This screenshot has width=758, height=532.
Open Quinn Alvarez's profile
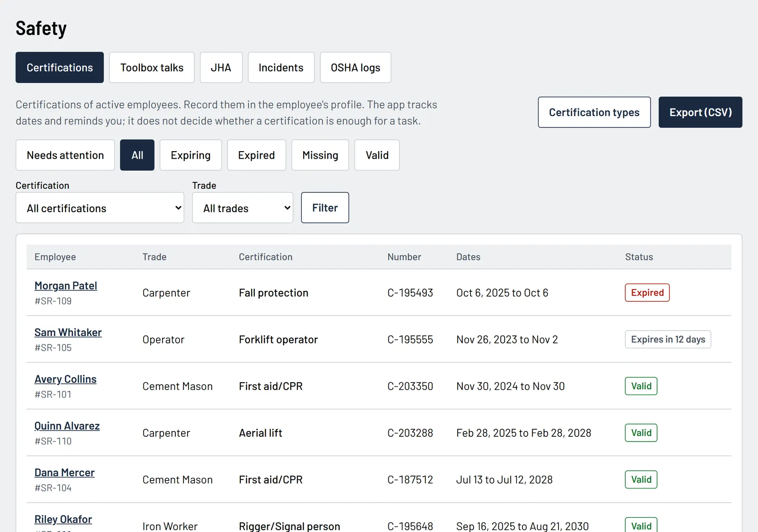click(x=67, y=426)
